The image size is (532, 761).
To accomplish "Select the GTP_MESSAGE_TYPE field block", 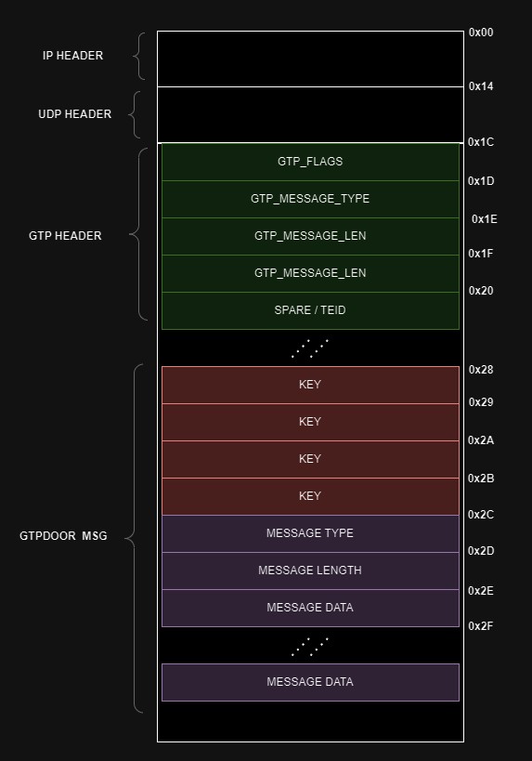I will point(310,199).
